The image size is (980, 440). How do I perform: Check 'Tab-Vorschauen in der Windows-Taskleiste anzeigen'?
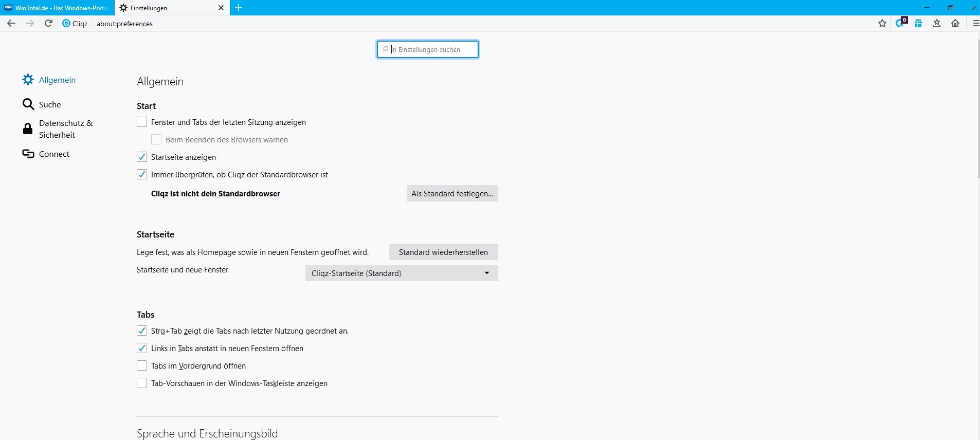click(142, 383)
